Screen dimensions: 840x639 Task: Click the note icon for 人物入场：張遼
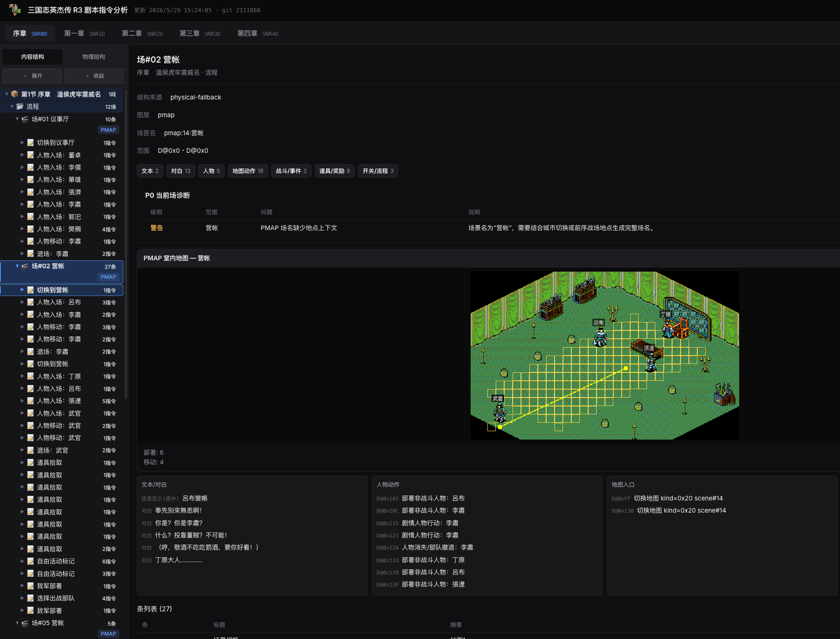(x=31, y=401)
